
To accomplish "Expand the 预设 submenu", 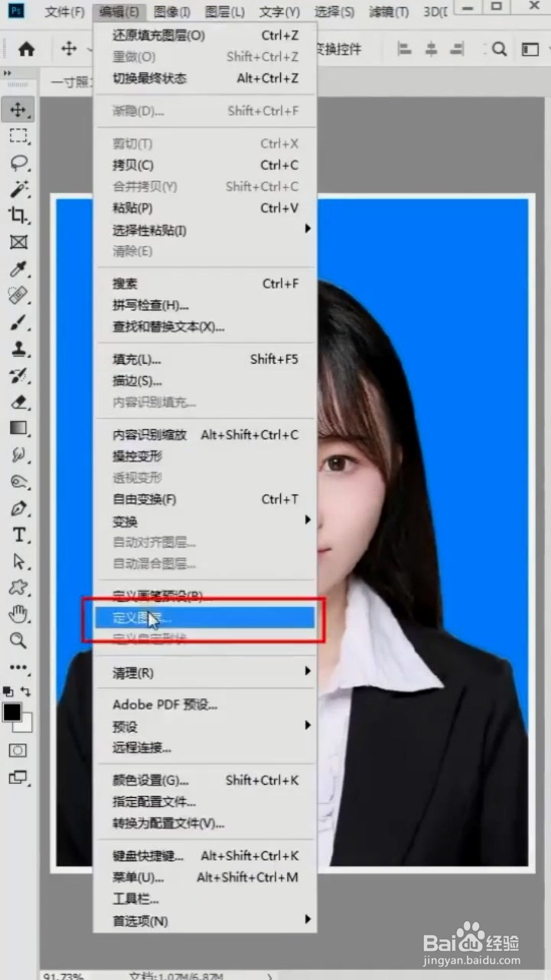I will tap(205, 726).
